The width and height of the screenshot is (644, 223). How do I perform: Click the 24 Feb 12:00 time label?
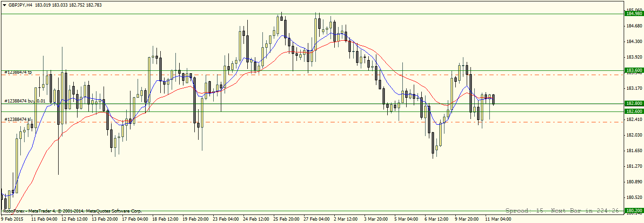(256, 219)
